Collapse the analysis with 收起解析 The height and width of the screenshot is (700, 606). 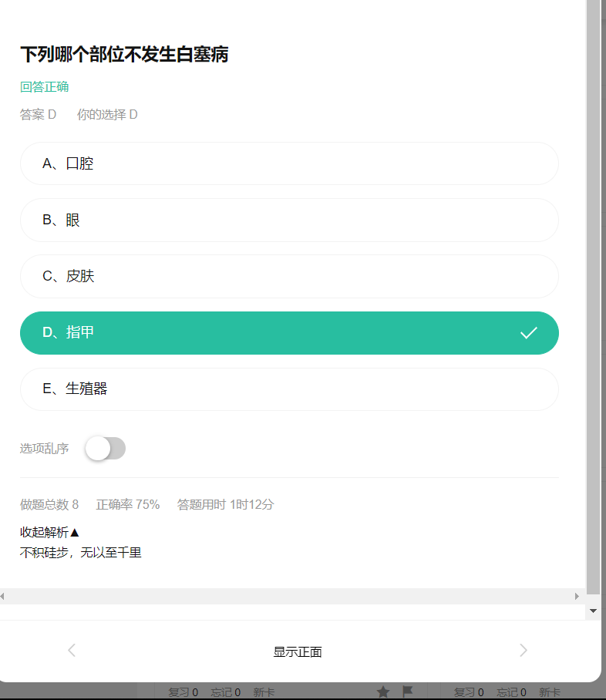(x=49, y=532)
